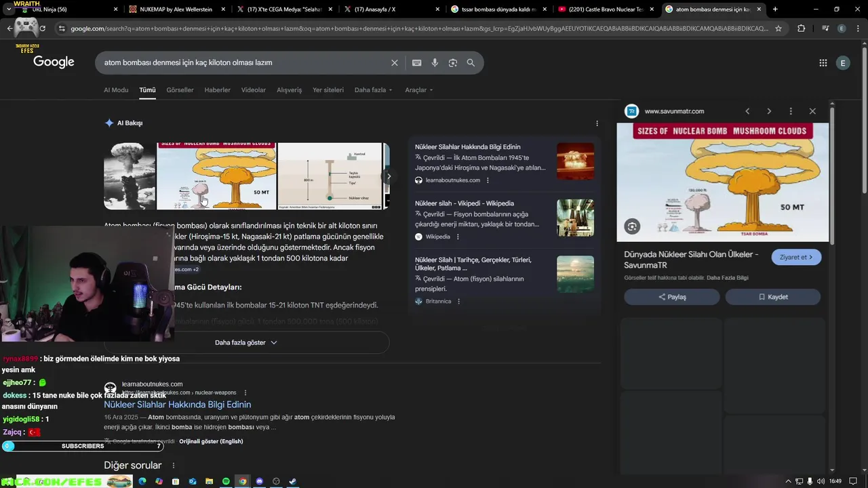Image resolution: width=868 pixels, height=488 pixels.
Task: Open Steam from the taskbar
Action: (293, 481)
